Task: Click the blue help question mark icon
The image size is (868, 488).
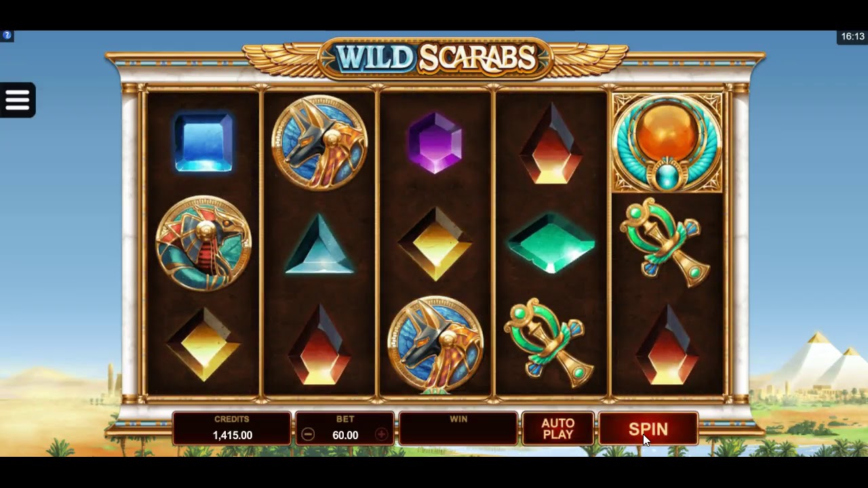Action: point(7,35)
